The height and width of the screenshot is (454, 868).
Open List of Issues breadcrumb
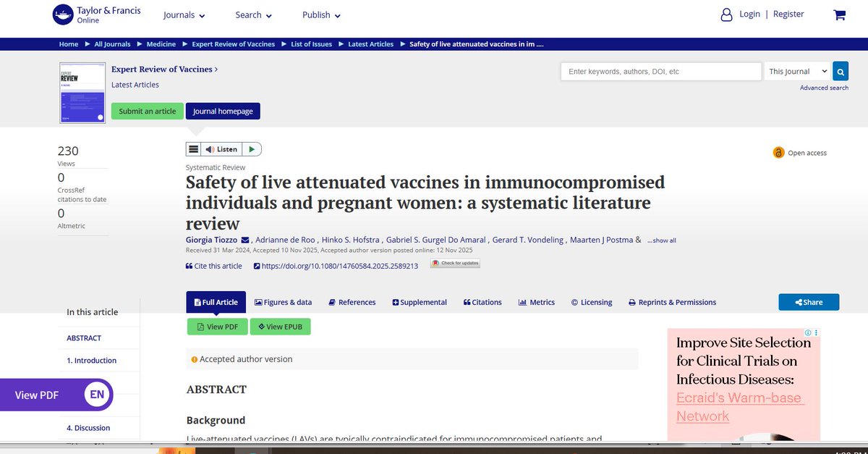point(312,44)
